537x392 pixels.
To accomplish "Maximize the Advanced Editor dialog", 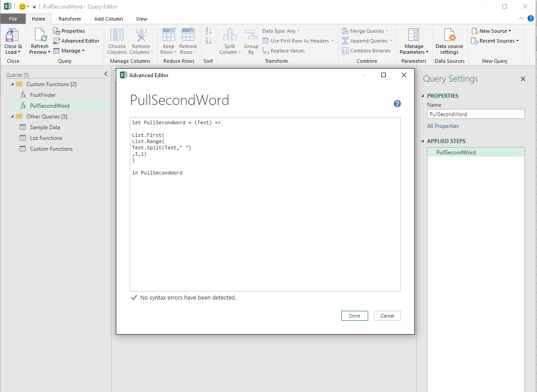I will coord(383,75).
